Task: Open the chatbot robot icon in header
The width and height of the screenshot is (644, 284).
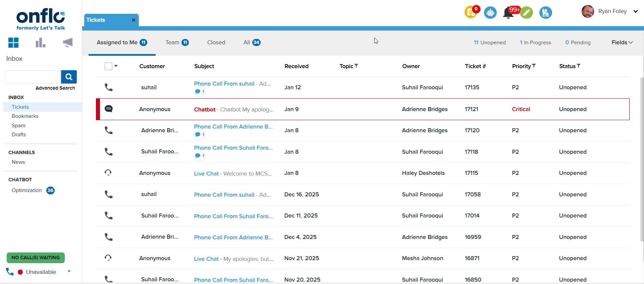Action: tap(490, 13)
